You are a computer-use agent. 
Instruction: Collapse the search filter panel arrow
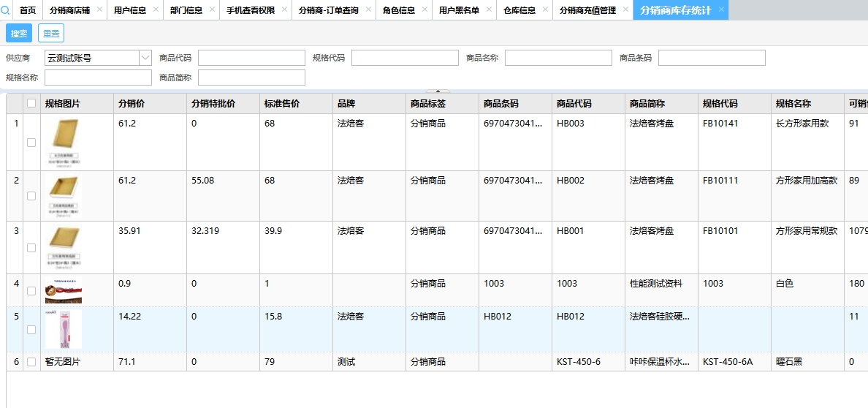pos(437,91)
